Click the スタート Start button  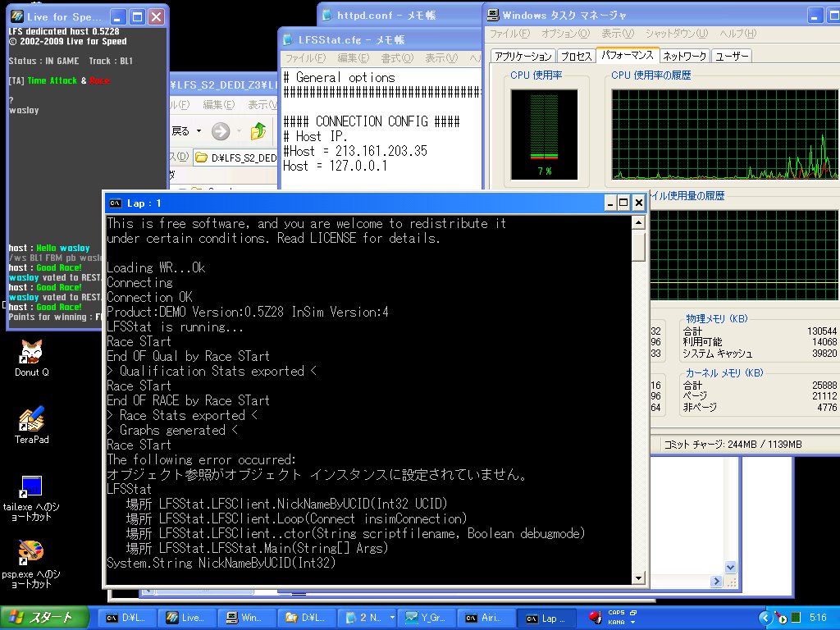coord(44,618)
